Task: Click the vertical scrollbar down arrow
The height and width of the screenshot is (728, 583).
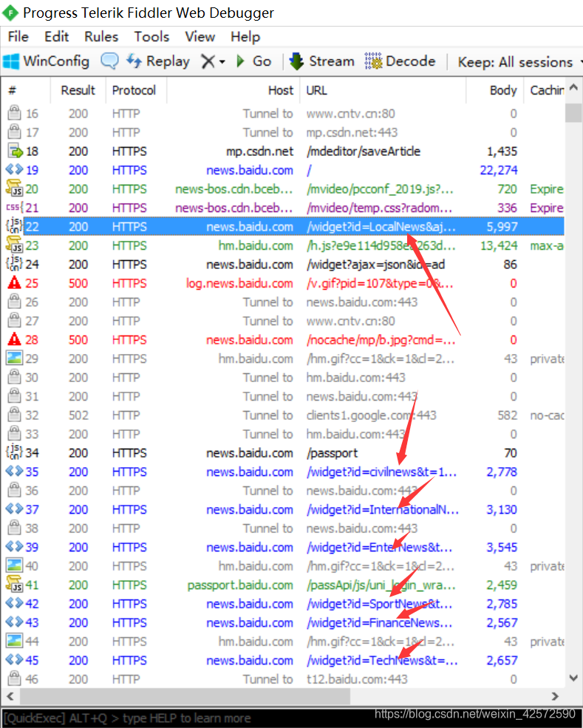Action: tap(573, 678)
